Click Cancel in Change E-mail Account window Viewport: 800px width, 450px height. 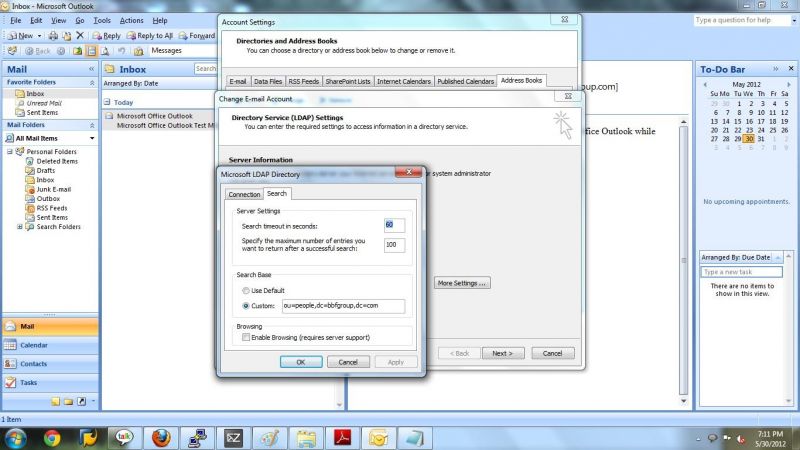(x=553, y=353)
